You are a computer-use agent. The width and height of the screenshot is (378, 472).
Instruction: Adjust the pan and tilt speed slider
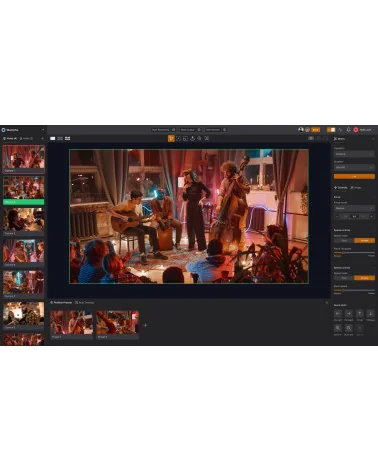(354, 253)
